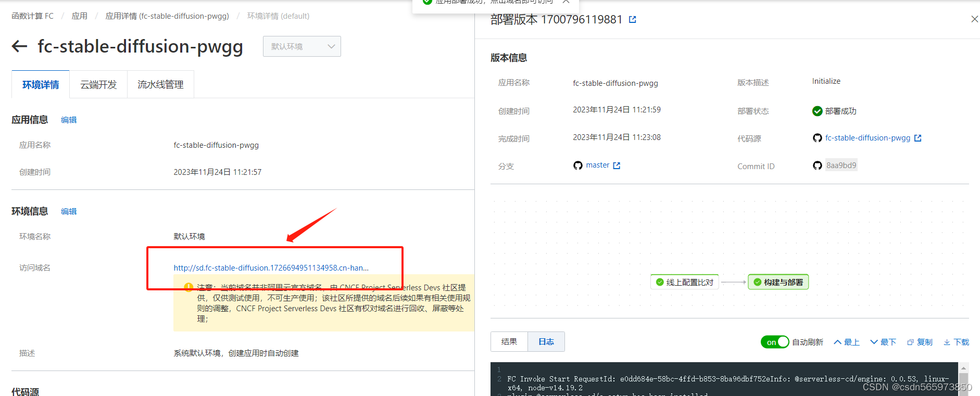The height and width of the screenshot is (396, 980).
Task: Open the fc-stable-diffusion-pwgg code source link
Action: point(868,138)
